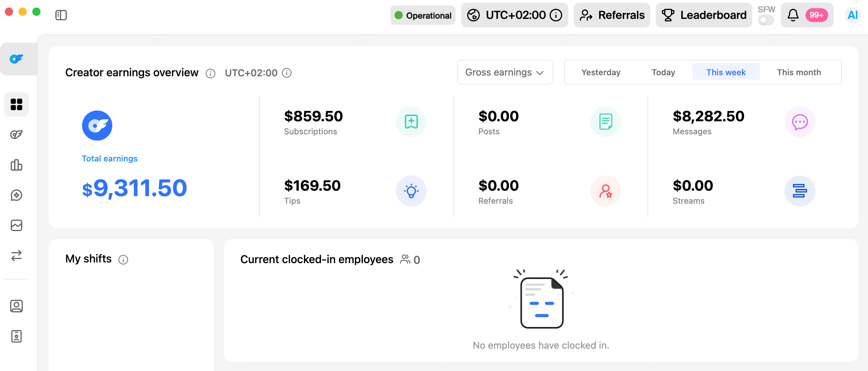Click the bar chart analytics sidebar icon
868x371 pixels.
(x=16, y=165)
